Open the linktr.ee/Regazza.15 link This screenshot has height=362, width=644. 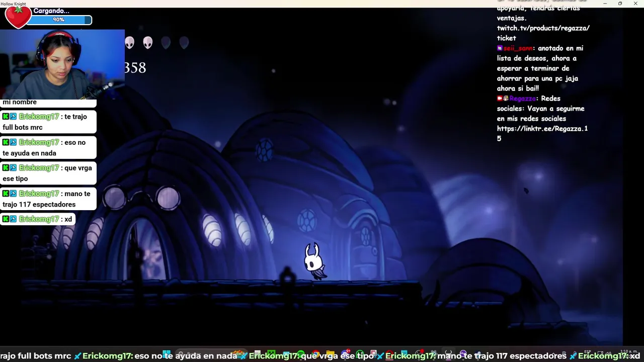542,134
